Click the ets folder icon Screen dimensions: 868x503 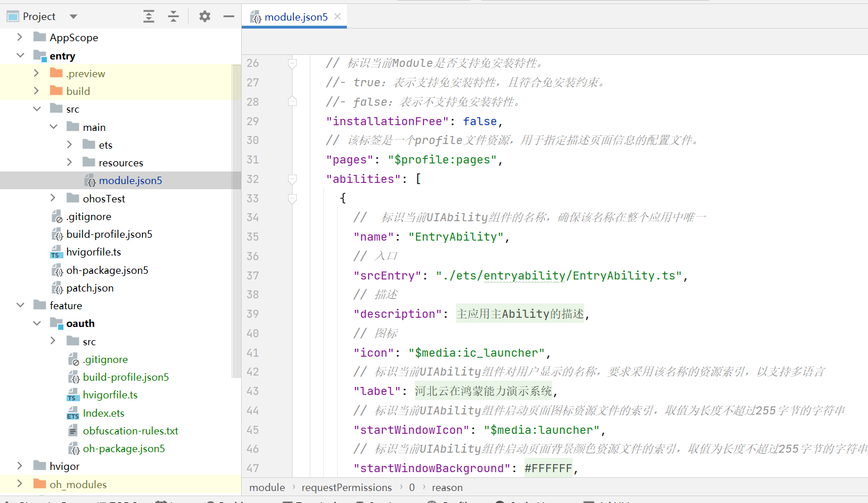tap(89, 145)
